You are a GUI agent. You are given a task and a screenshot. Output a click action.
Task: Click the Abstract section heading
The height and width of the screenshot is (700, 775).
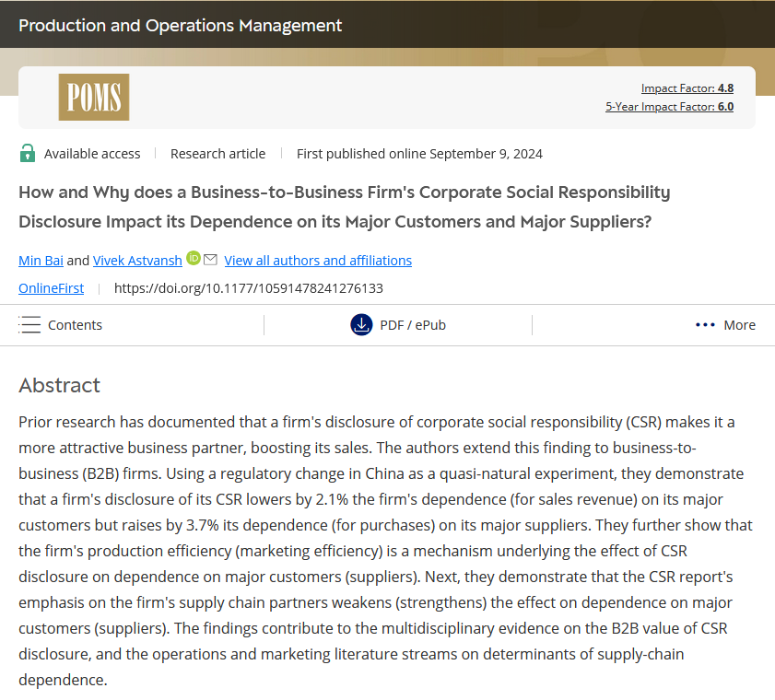click(x=59, y=385)
